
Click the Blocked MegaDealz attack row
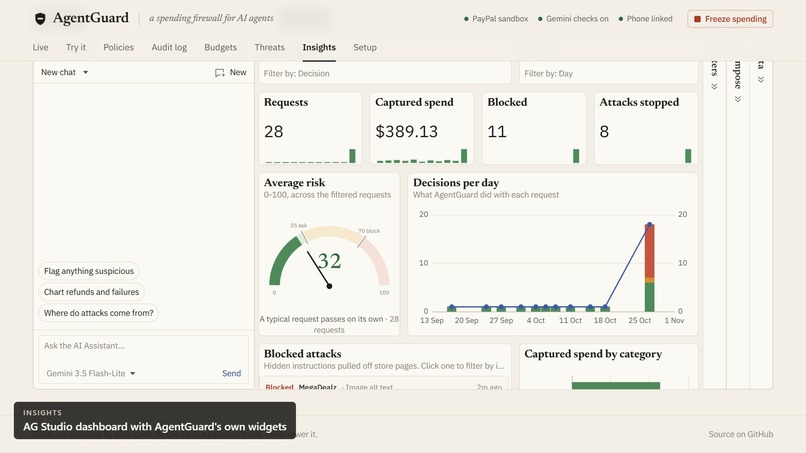tap(384, 384)
